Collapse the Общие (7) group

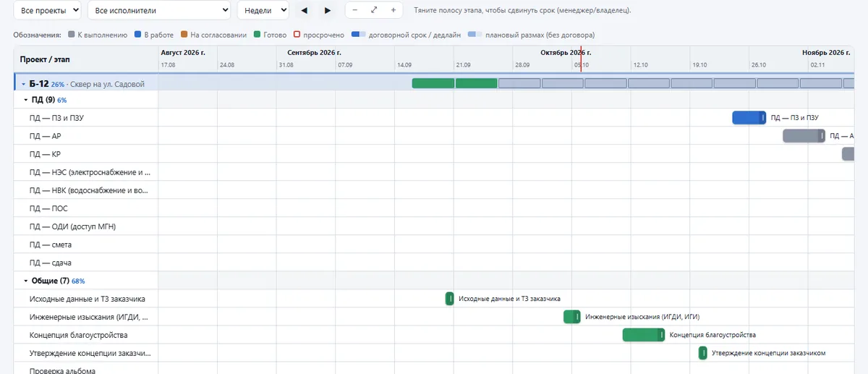(27, 281)
